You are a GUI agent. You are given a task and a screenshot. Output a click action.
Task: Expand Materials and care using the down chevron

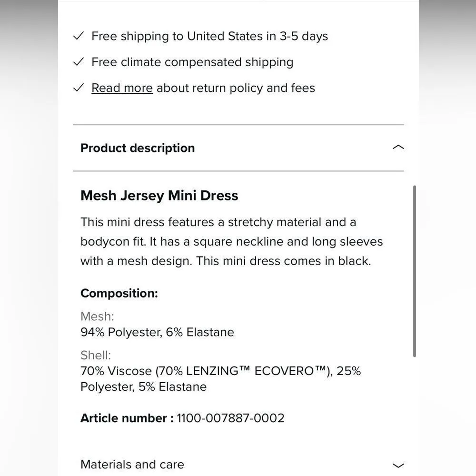[398, 465]
